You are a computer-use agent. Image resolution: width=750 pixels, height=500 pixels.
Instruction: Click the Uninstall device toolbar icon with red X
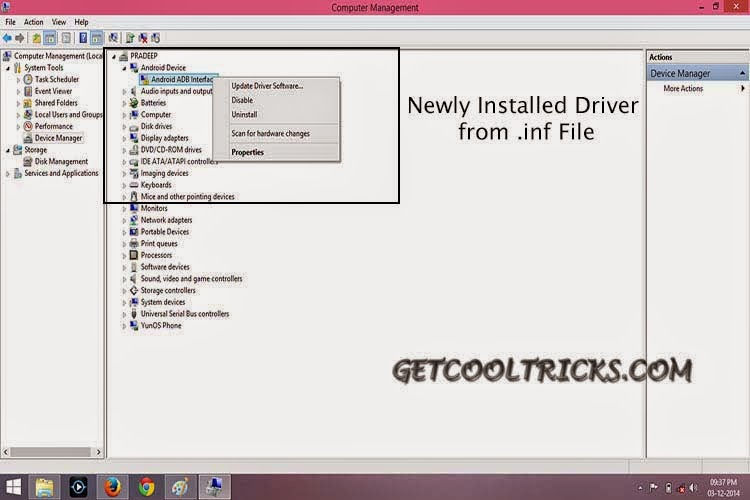tap(143, 38)
